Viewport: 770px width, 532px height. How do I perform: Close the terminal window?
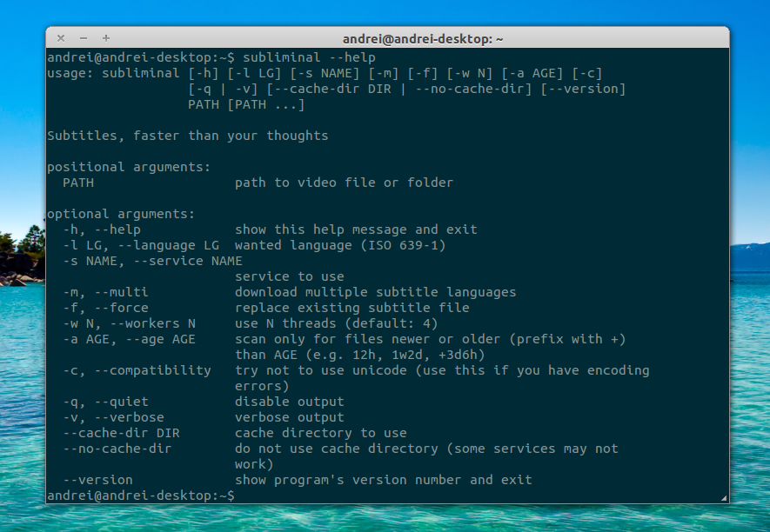coord(61,37)
